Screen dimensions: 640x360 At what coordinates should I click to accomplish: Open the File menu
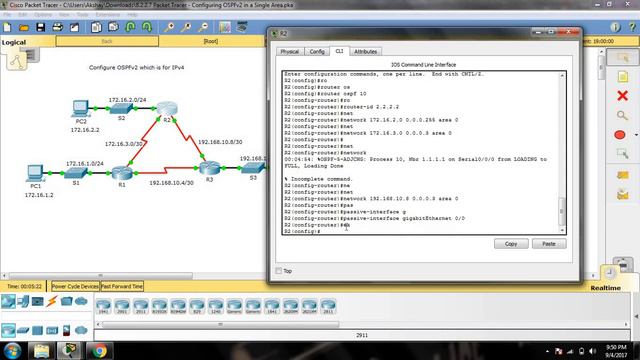pyautogui.click(x=7, y=15)
